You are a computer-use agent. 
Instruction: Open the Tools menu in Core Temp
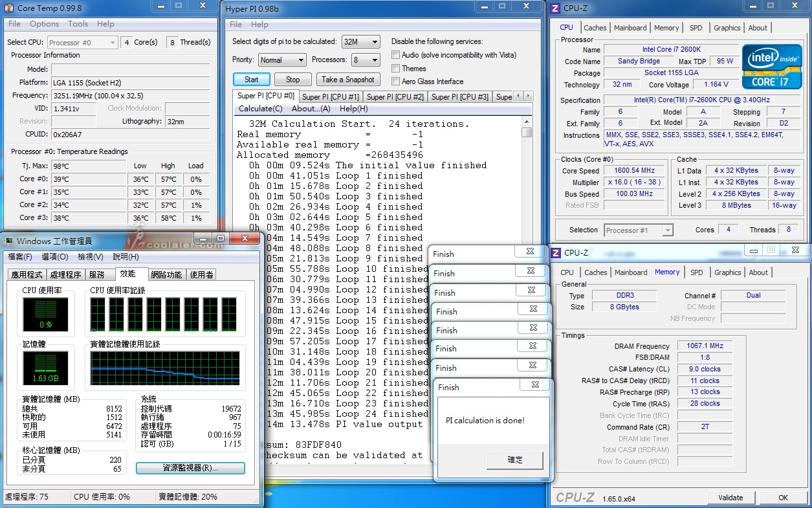click(x=78, y=24)
